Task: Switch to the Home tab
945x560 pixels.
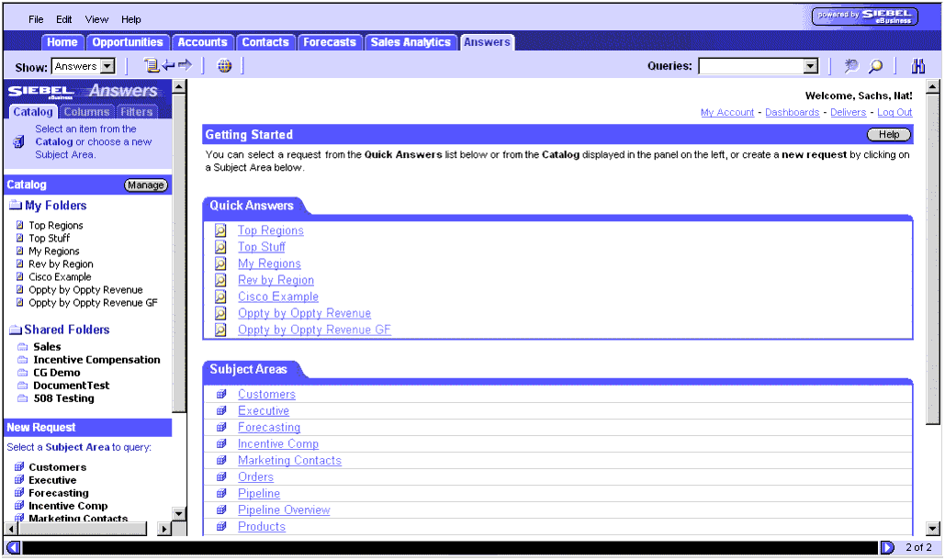Action: point(62,42)
